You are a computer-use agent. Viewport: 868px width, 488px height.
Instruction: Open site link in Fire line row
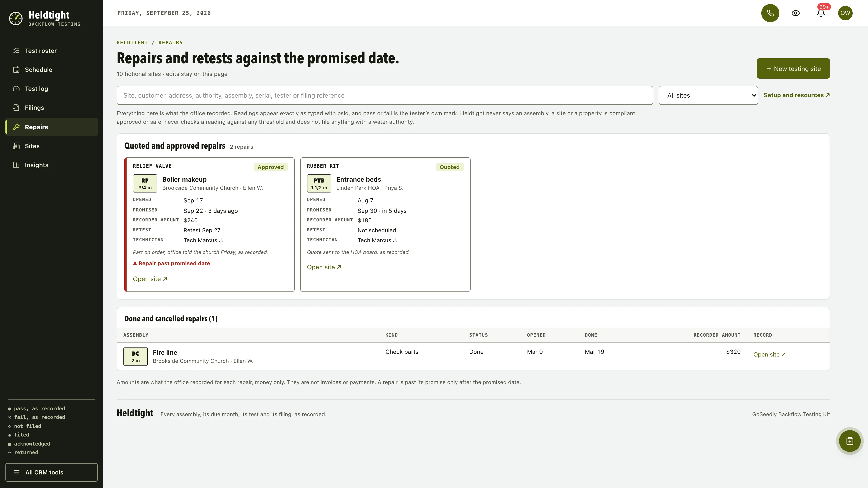pos(769,355)
